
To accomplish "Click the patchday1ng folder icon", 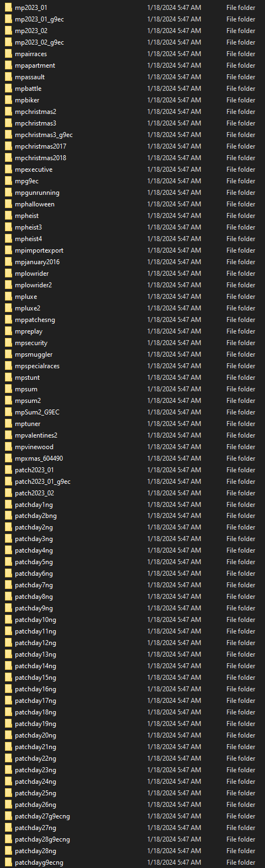I will click(8, 505).
